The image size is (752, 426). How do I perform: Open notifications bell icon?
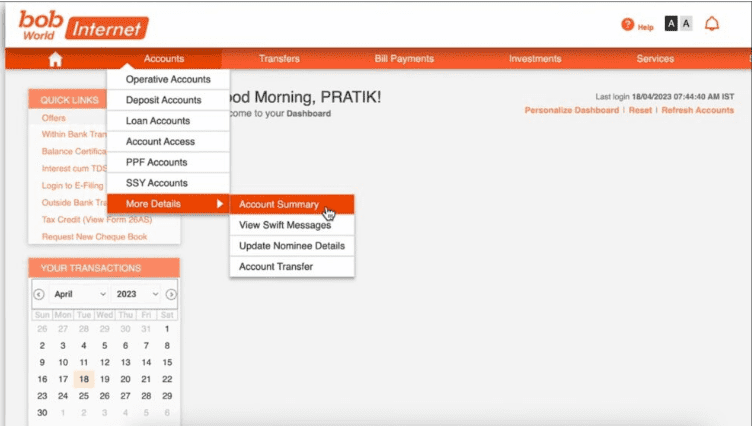712,24
